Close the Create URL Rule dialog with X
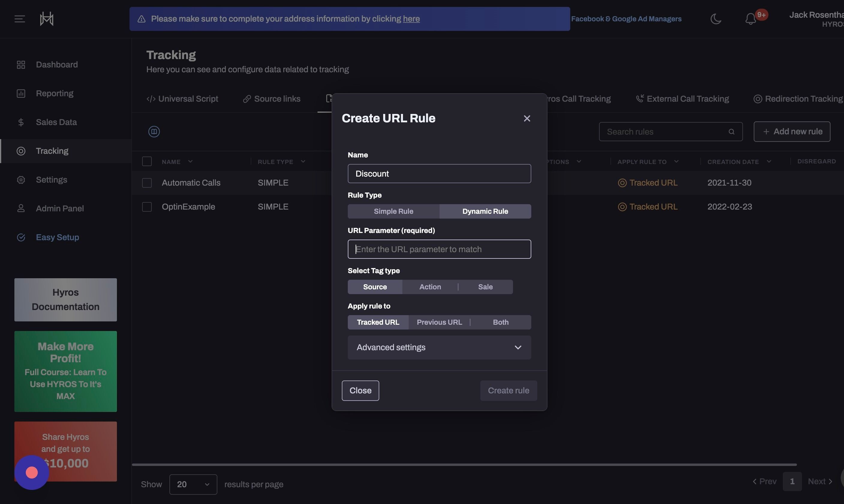The image size is (844, 504). pyautogui.click(x=527, y=118)
